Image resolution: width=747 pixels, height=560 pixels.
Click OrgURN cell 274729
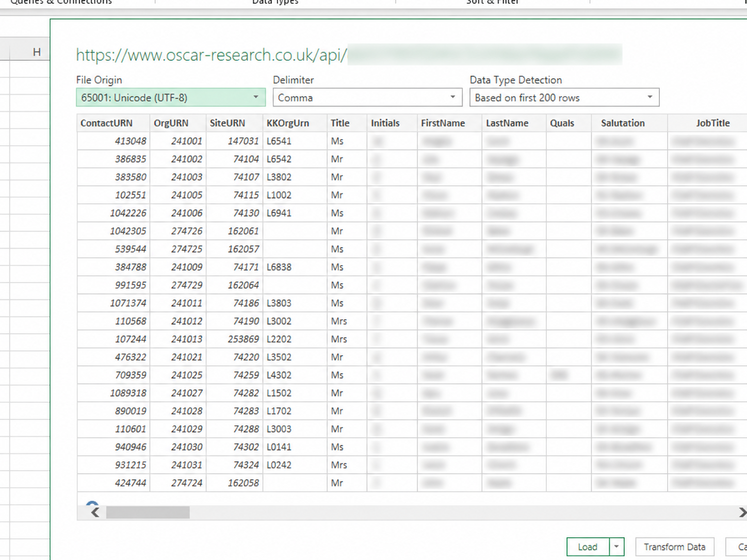[178, 285]
